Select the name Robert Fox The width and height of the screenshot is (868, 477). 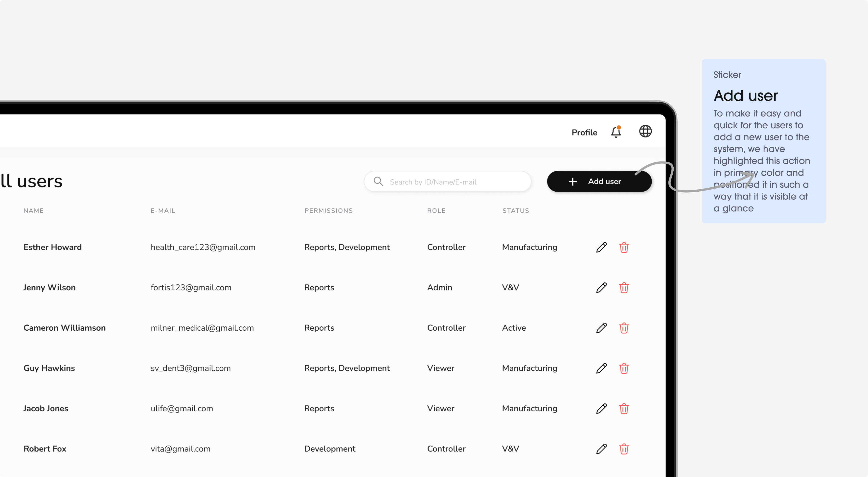pyautogui.click(x=45, y=449)
